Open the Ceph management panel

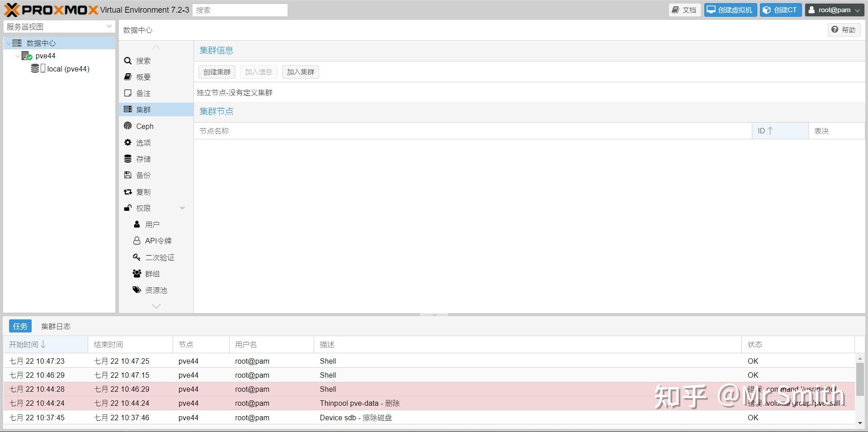[x=145, y=126]
